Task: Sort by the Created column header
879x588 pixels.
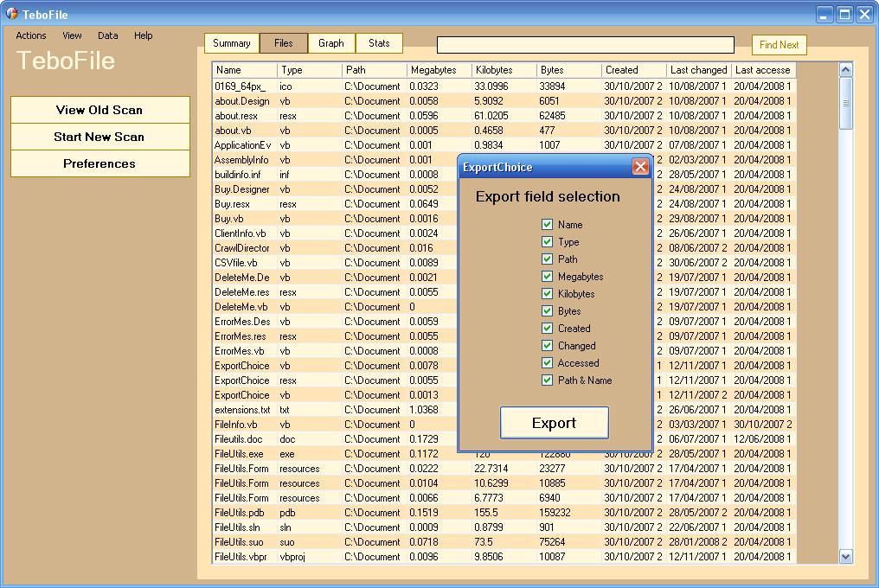Action: click(634, 70)
